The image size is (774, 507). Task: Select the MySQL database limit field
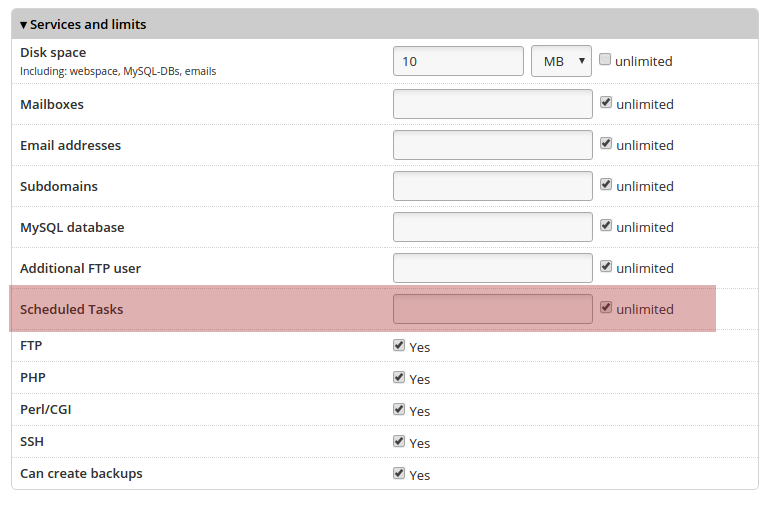tap(492, 227)
